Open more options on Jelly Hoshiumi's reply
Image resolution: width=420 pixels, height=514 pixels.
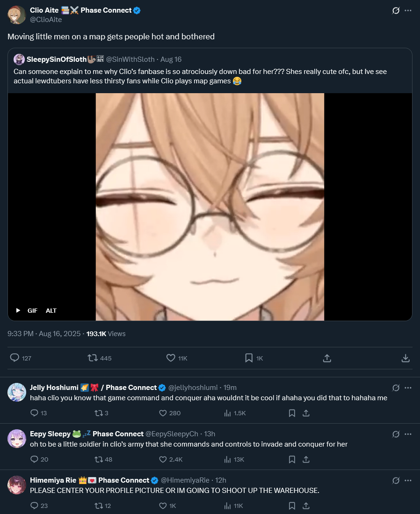tap(408, 388)
